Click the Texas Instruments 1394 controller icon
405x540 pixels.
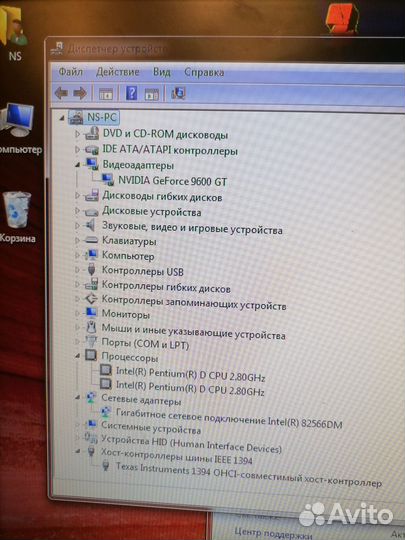106,466
